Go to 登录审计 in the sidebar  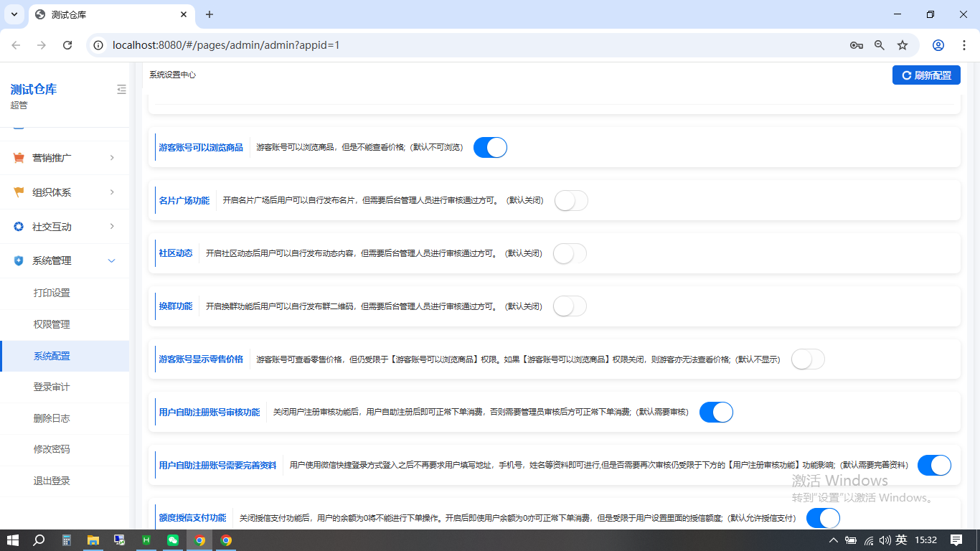(52, 387)
